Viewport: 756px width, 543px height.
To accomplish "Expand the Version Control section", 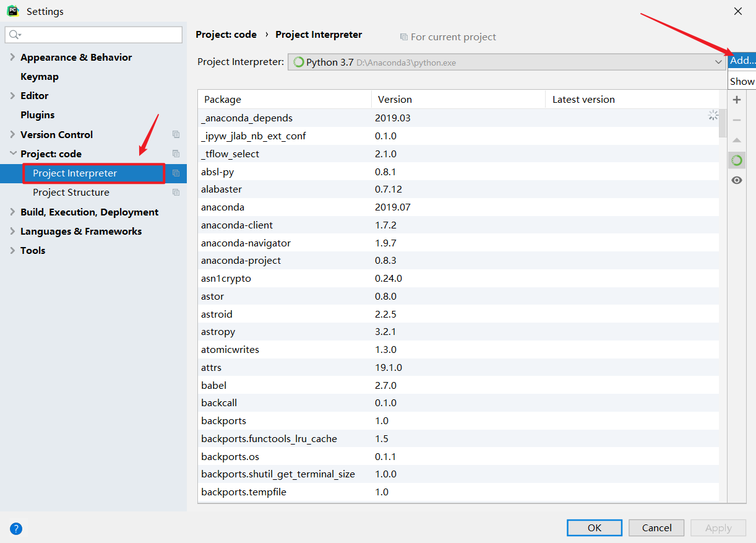I will coord(12,134).
